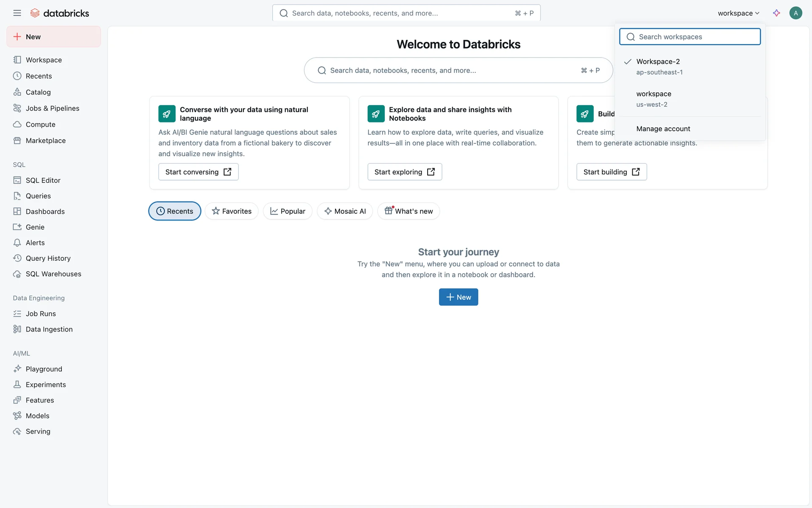
Task: Open Catalog from the sidebar
Action: 38,92
